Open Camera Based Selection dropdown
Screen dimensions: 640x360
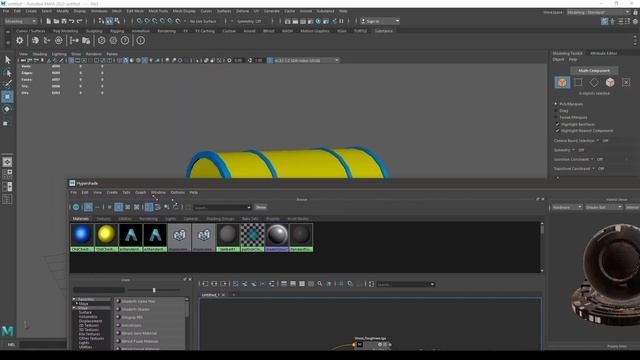(598, 140)
